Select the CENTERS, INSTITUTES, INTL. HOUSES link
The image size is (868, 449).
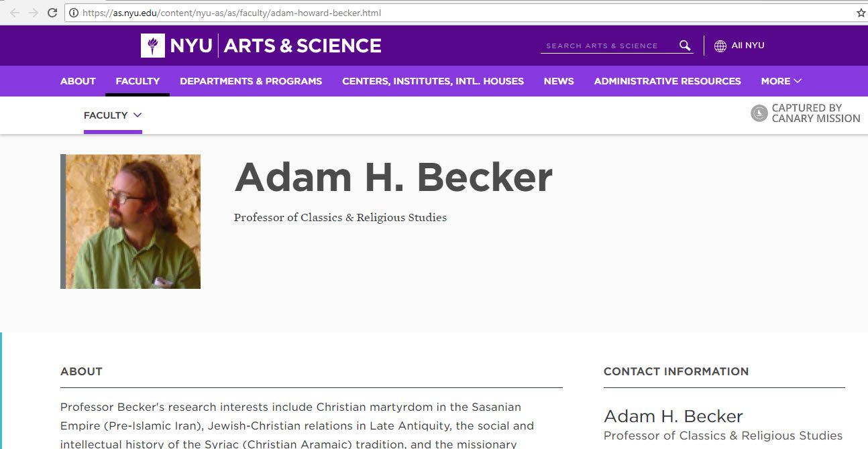click(x=433, y=81)
